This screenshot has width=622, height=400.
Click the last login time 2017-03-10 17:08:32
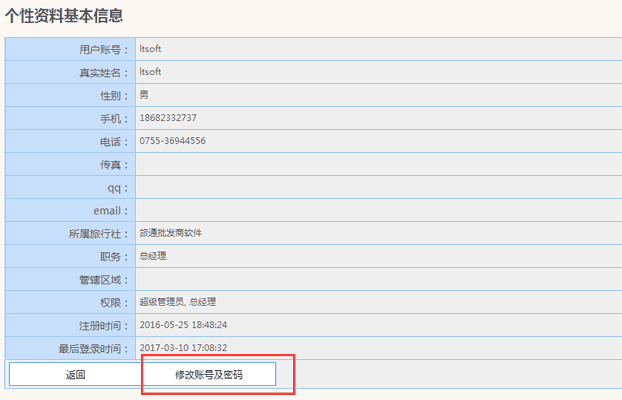(x=183, y=348)
